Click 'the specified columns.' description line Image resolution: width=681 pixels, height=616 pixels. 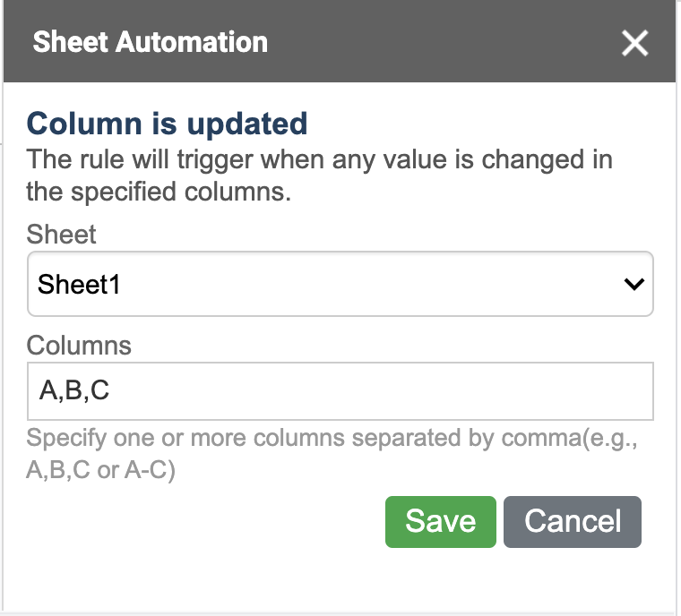pos(159,192)
